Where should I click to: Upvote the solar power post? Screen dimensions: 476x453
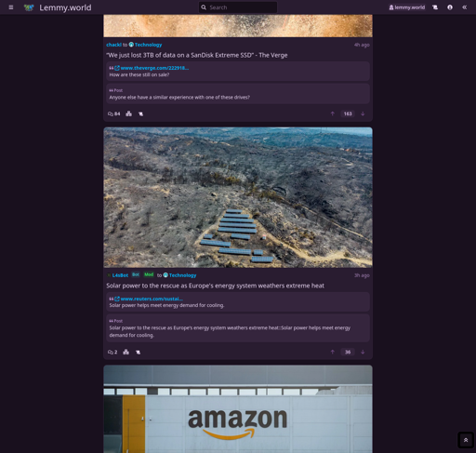point(333,352)
